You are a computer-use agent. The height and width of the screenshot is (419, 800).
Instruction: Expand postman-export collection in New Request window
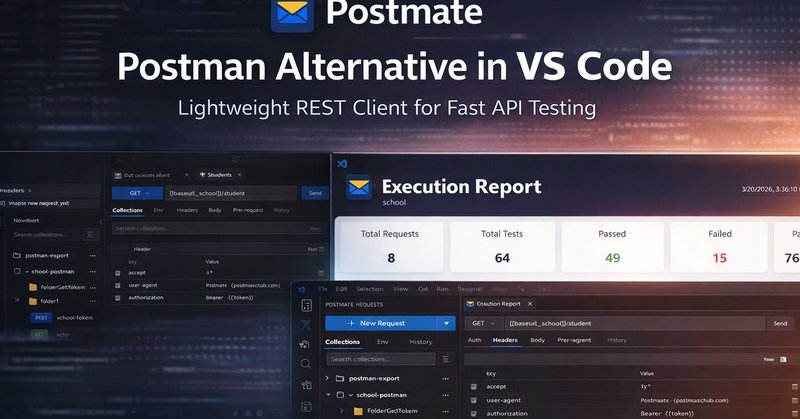point(327,378)
